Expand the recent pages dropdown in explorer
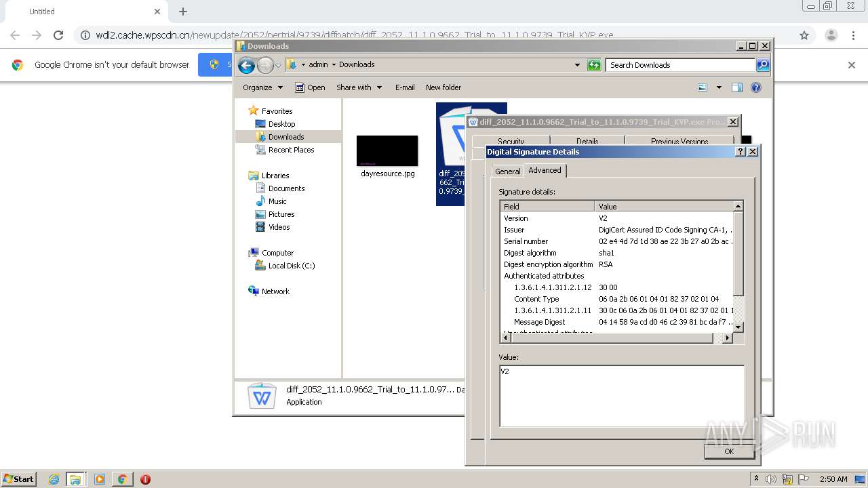The image size is (868, 488). click(x=278, y=66)
